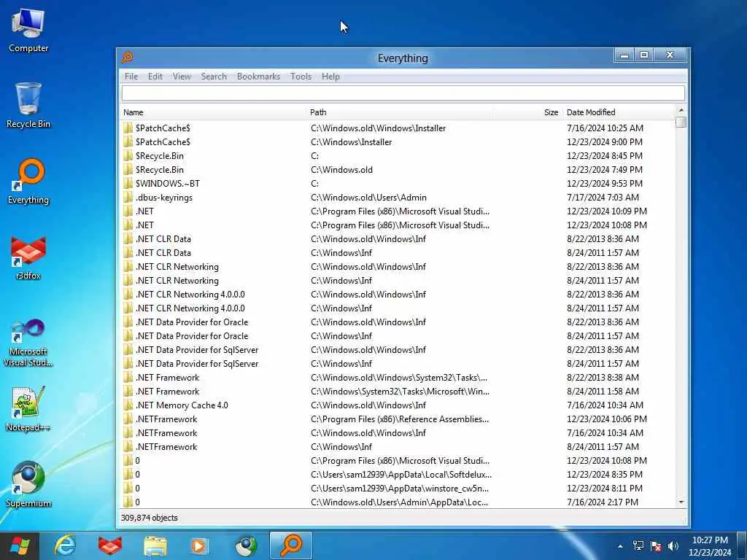Select folder 0 modified 7/16/2024 2:17 PM
This screenshot has width=747, height=560.
click(398, 502)
